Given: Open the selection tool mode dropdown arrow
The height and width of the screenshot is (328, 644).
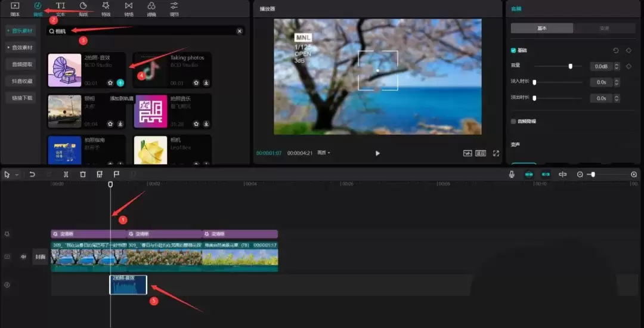Looking at the screenshot, I should 17,175.
